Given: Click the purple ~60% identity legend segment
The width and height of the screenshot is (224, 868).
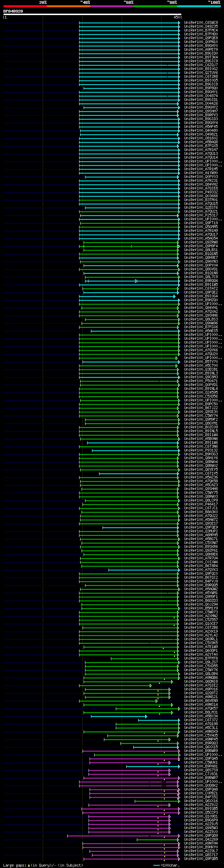Looking at the screenshot, I should [x=112, y=6].
